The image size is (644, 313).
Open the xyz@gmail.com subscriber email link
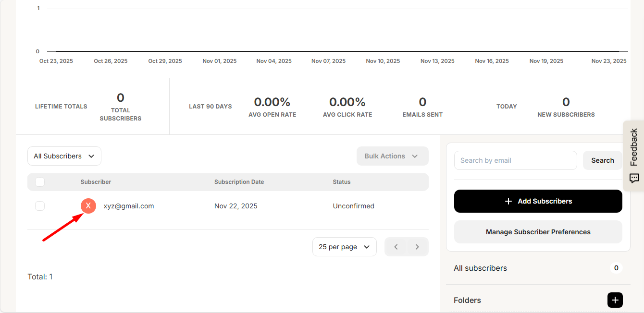tap(129, 206)
